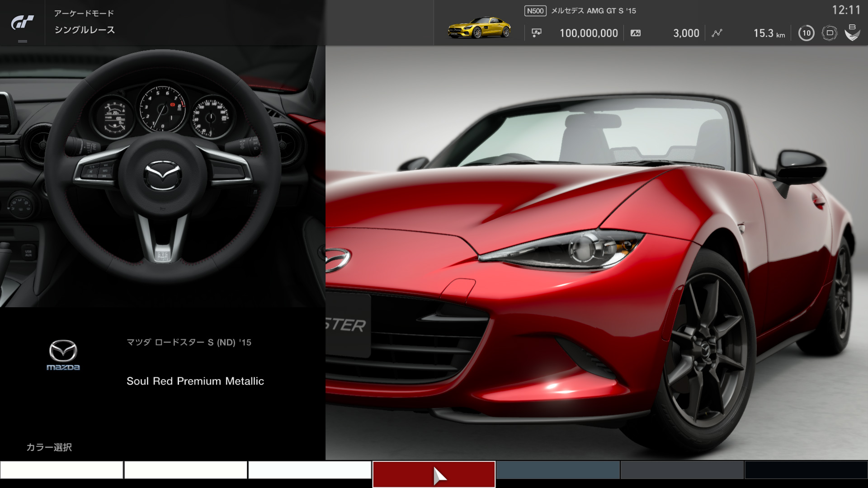Open the level 10 circle badge
The image size is (868, 488).
(807, 33)
